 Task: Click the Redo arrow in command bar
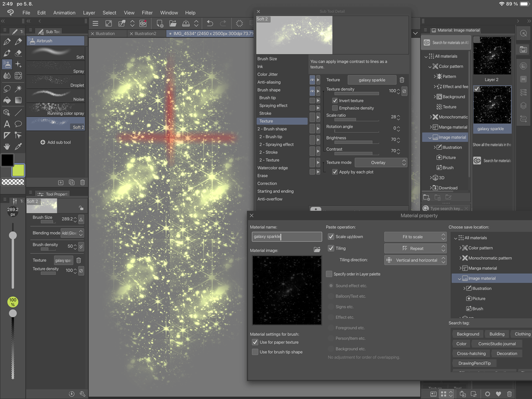tap(223, 23)
